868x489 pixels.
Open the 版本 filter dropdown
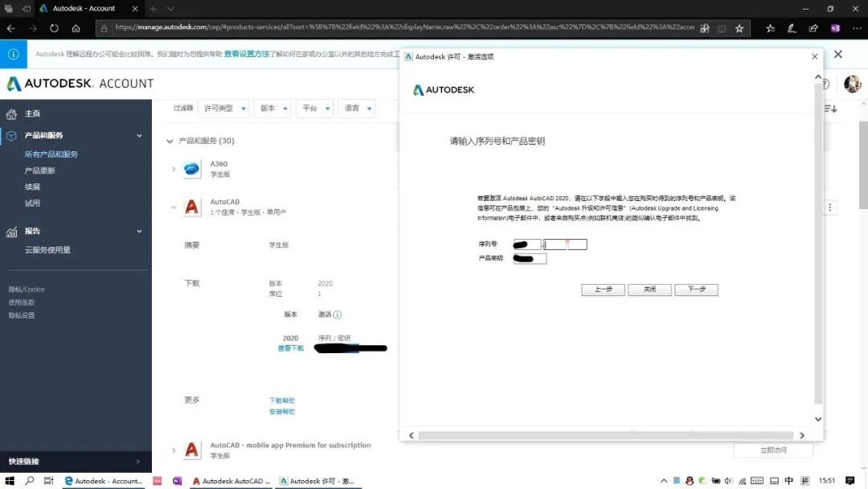(x=273, y=109)
